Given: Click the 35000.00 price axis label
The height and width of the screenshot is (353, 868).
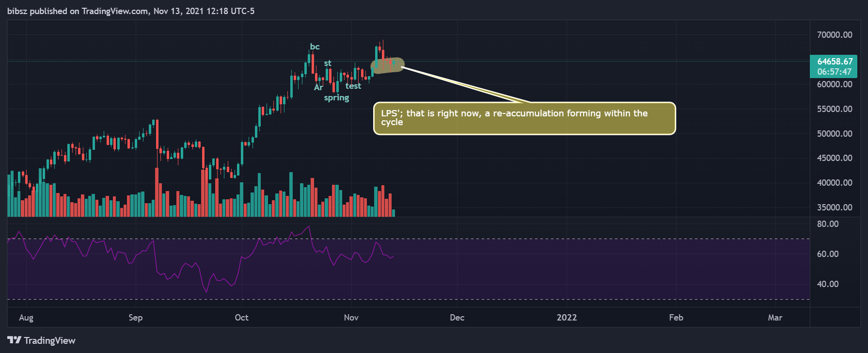Looking at the screenshot, I should [835, 208].
